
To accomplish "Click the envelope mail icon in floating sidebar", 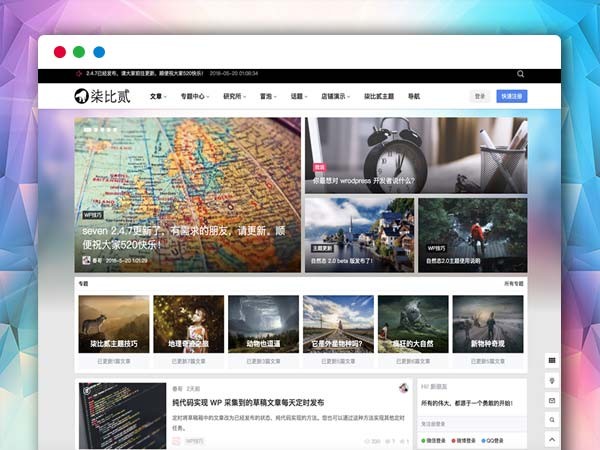I will [551, 400].
